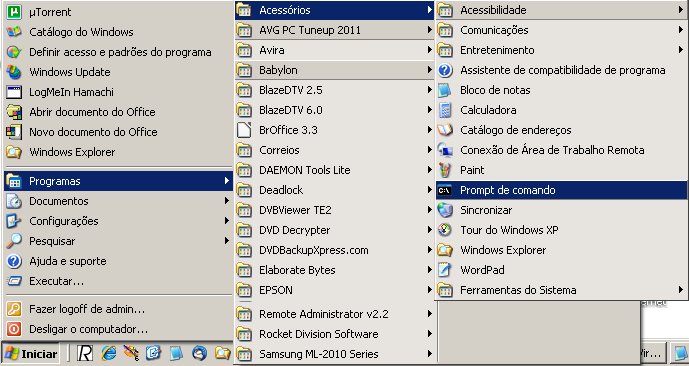Open Windows Explorer in Start menu's left column
Viewport: 689px width, 366px height.
[118, 152]
